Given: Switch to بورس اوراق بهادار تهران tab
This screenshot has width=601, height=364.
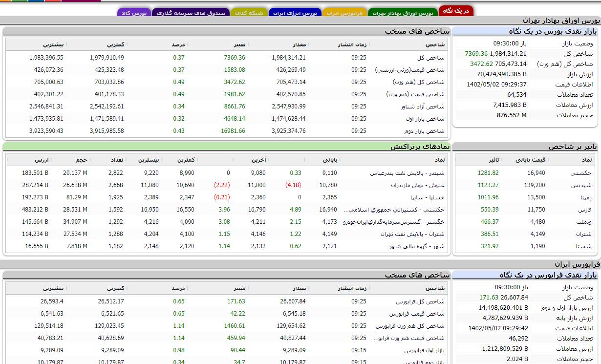Looking at the screenshot, I should click(403, 13).
